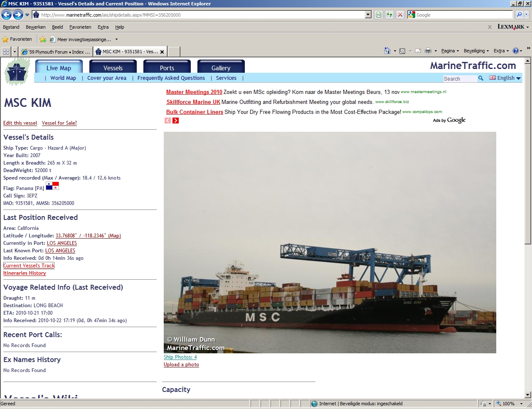Open the Pagina command bar menu

click(450, 51)
